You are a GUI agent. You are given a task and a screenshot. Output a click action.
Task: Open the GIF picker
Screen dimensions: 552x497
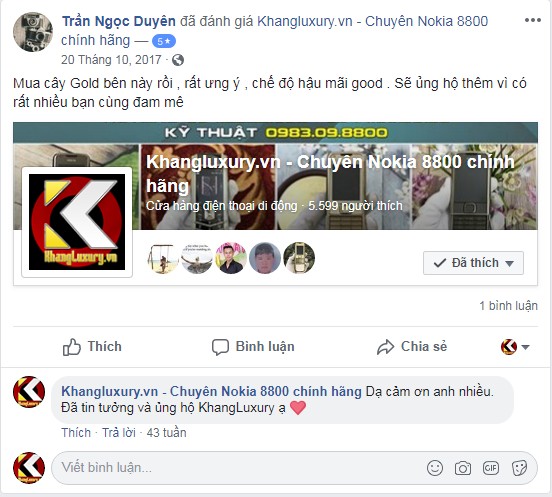(x=491, y=468)
